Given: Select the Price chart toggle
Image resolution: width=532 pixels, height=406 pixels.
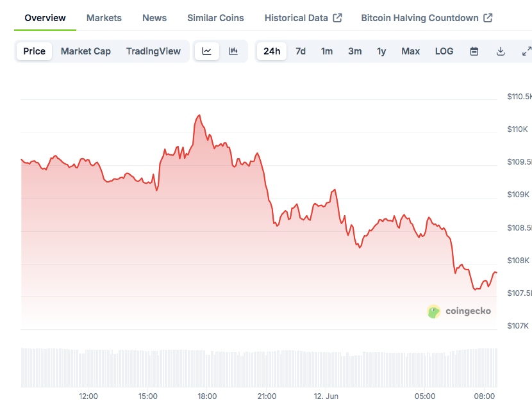Looking at the screenshot, I should (35, 51).
